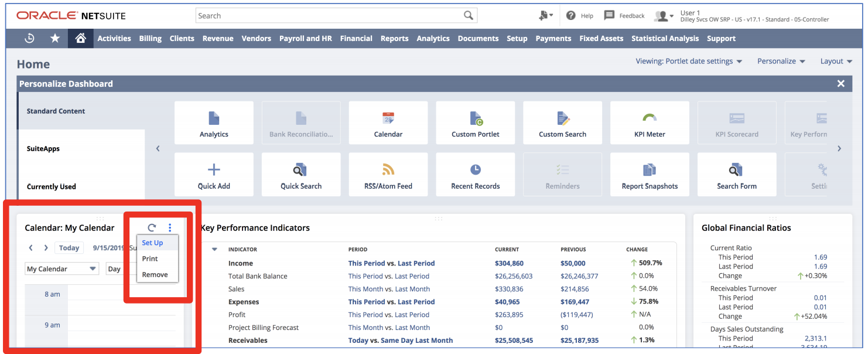Open the Billing menu
Image resolution: width=868 pixels, height=354 pixels.
[151, 38]
